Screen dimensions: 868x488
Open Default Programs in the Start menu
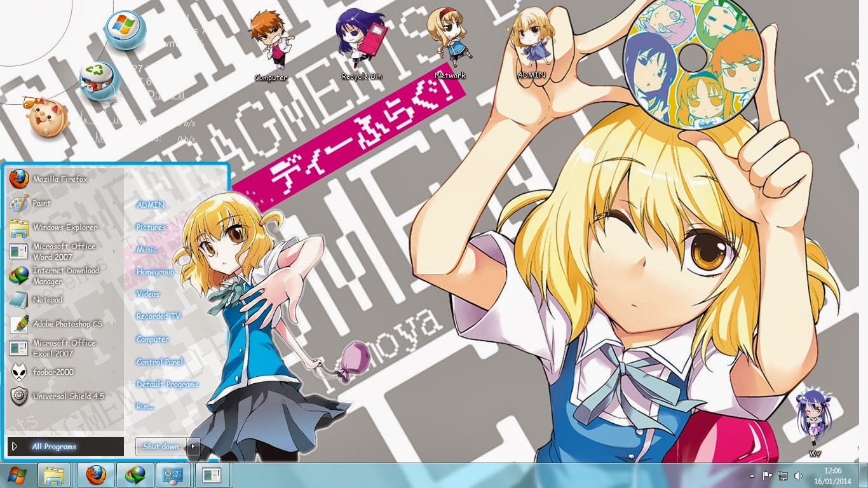point(167,384)
